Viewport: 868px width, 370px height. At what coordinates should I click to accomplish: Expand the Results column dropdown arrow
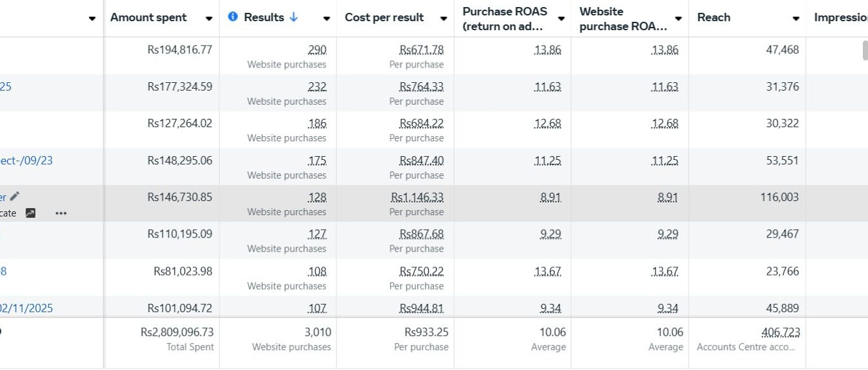click(x=327, y=19)
